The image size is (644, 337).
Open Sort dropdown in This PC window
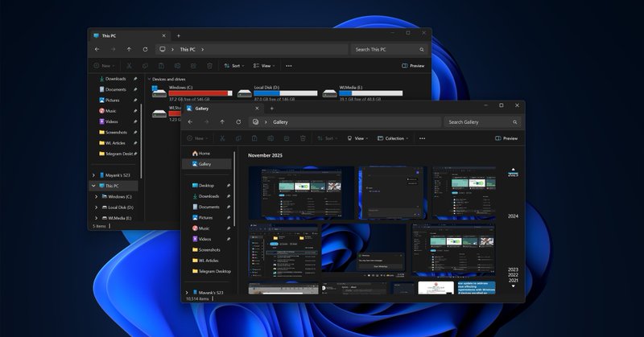(x=234, y=66)
